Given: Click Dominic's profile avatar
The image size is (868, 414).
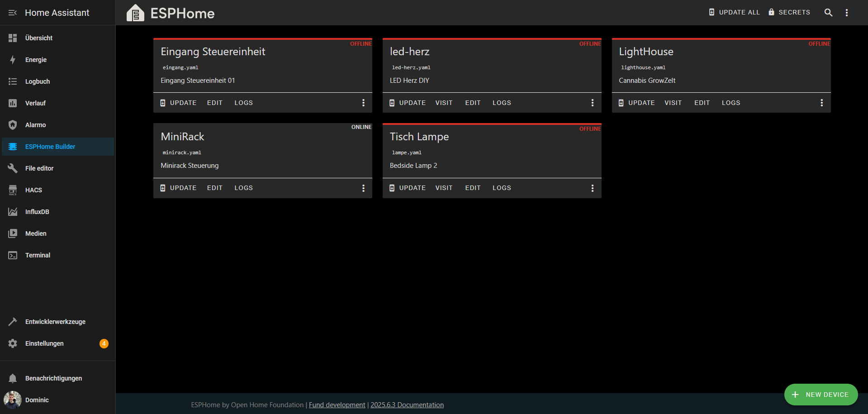Looking at the screenshot, I should click(x=13, y=400).
